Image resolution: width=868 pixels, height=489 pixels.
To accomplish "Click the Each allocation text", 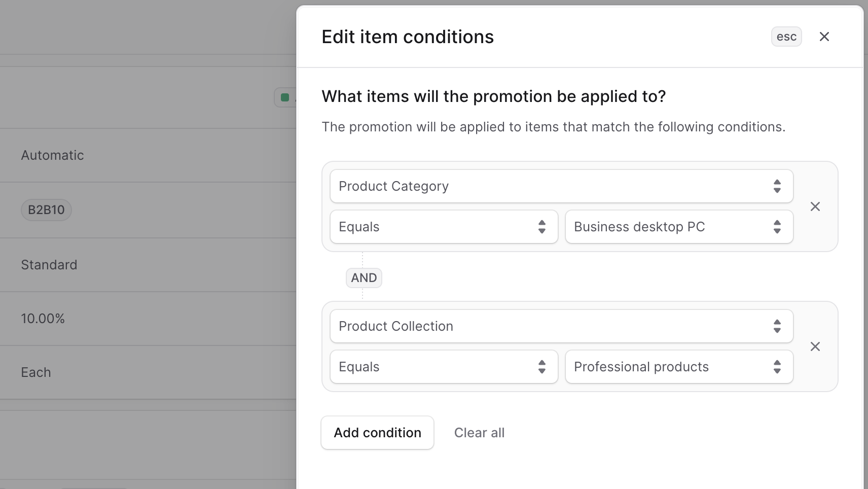I will pos(35,372).
